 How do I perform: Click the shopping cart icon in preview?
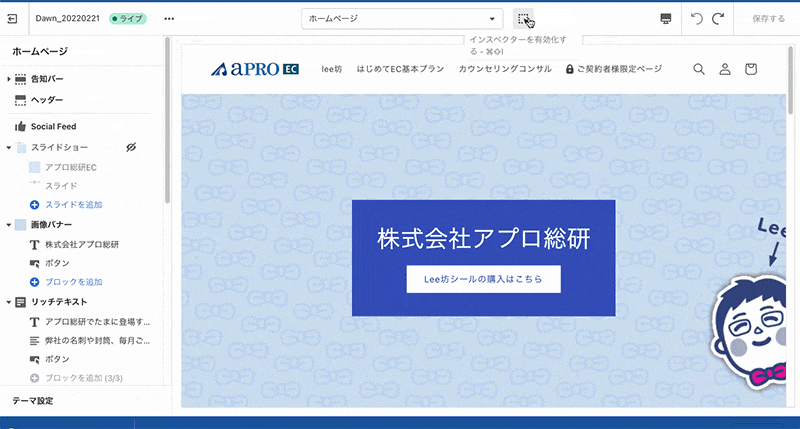751,69
